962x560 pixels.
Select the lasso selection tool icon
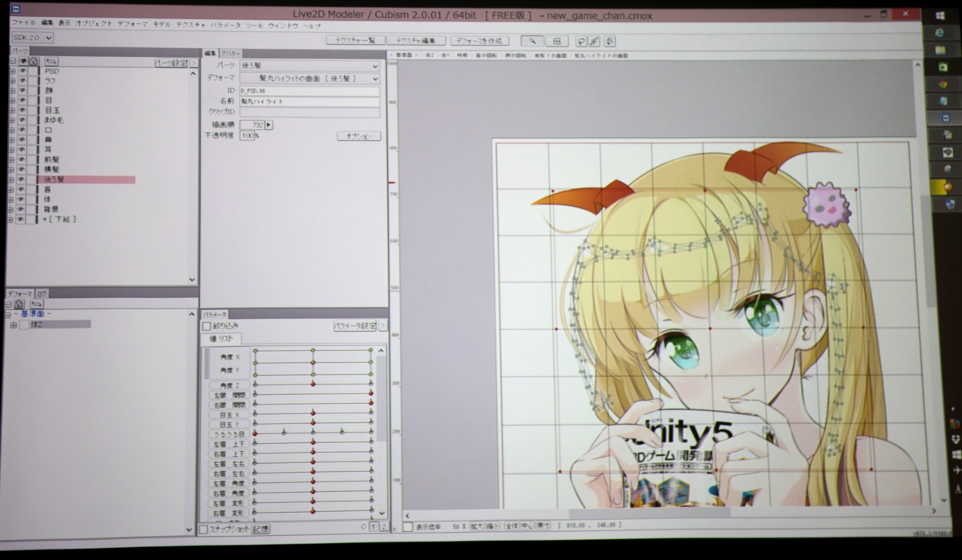pyautogui.click(x=582, y=41)
